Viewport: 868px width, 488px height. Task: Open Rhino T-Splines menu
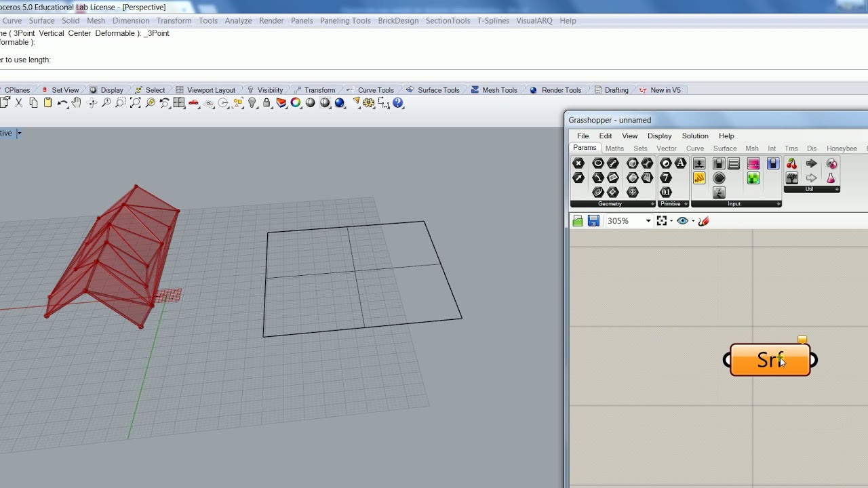(493, 20)
